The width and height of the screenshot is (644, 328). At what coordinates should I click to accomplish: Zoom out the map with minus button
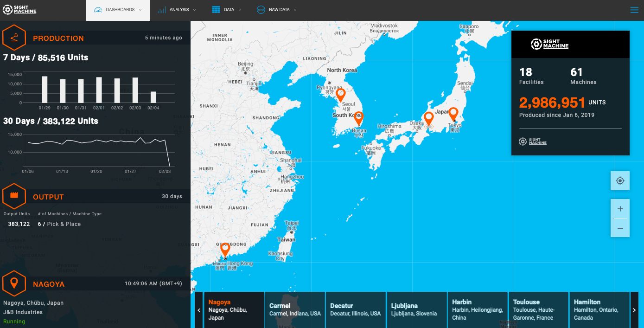click(x=620, y=228)
